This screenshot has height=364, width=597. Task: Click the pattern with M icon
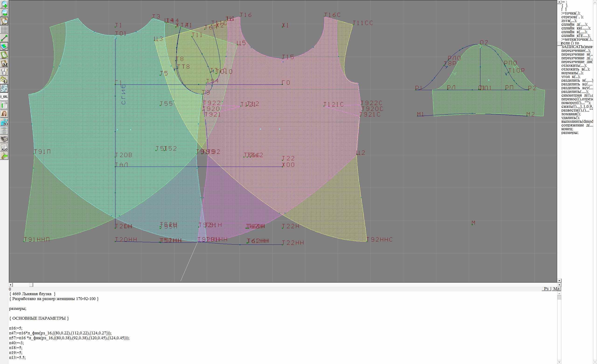click(x=4, y=63)
